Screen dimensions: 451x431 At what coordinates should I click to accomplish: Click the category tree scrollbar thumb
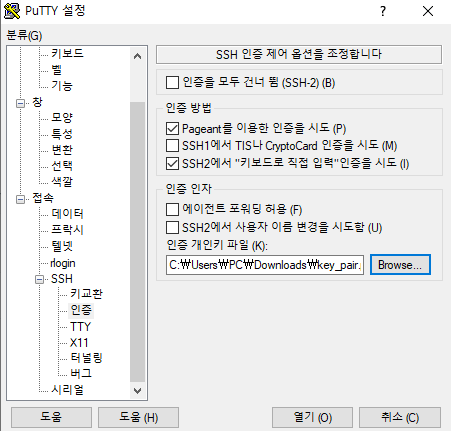click(137, 242)
